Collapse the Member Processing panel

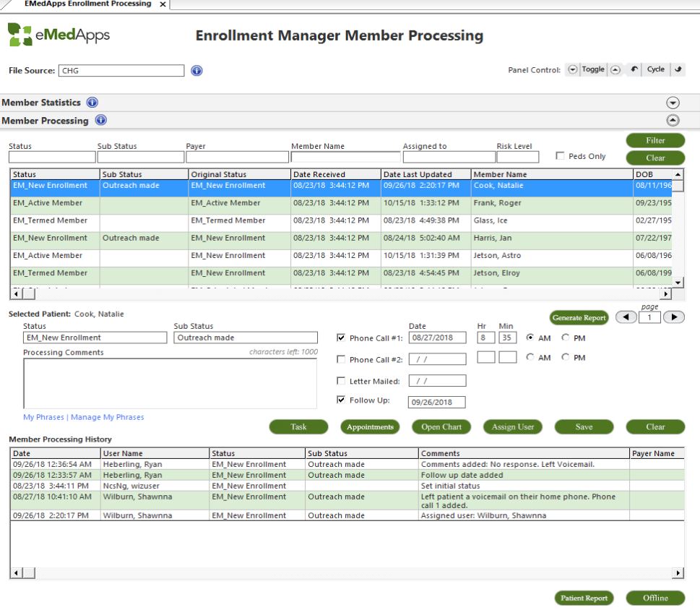click(x=673, y=120)
